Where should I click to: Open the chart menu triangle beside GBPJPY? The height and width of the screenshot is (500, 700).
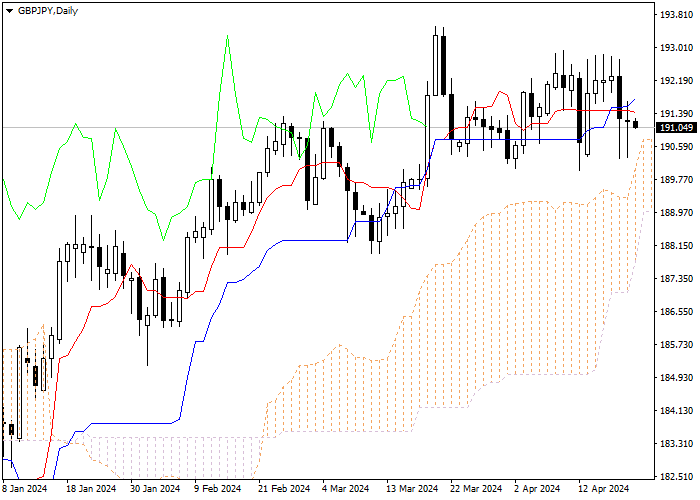click(x=9, y=11)
